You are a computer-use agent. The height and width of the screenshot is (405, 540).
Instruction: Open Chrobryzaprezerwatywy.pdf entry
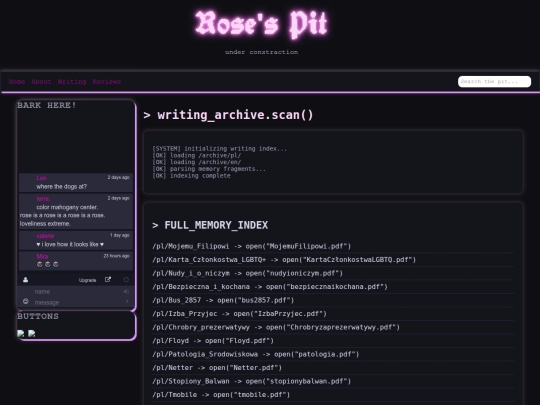click(x=276, y=327)
